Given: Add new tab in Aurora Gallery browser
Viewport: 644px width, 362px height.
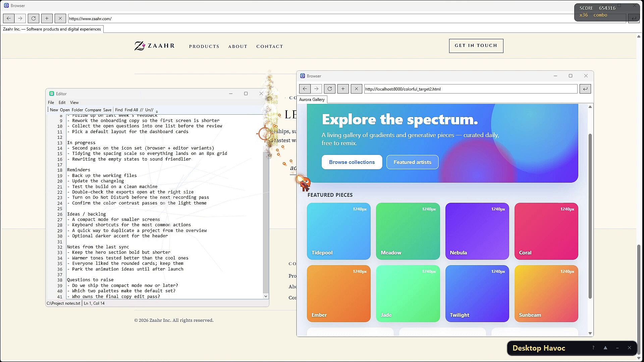Looking at the screenshot, I should [343, 89].
